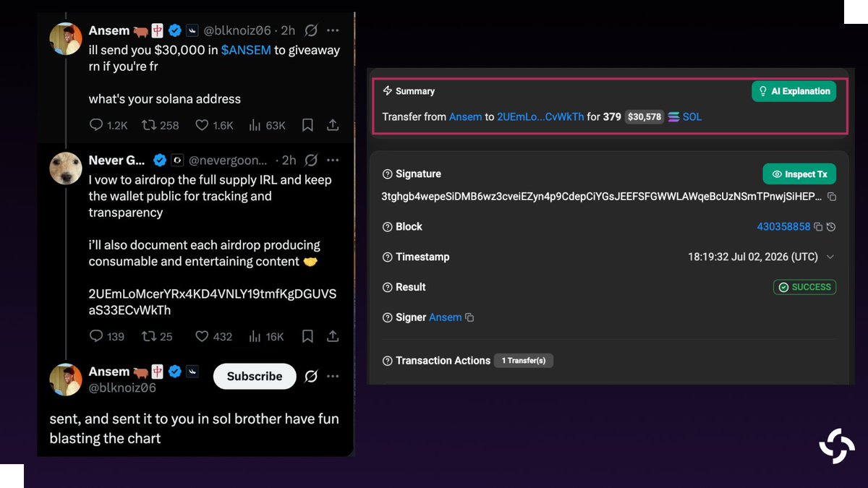This screenshot has height=488, width=868.
Task: Open more options on Ansem's first tweet
Action: (x=333, y=30)
